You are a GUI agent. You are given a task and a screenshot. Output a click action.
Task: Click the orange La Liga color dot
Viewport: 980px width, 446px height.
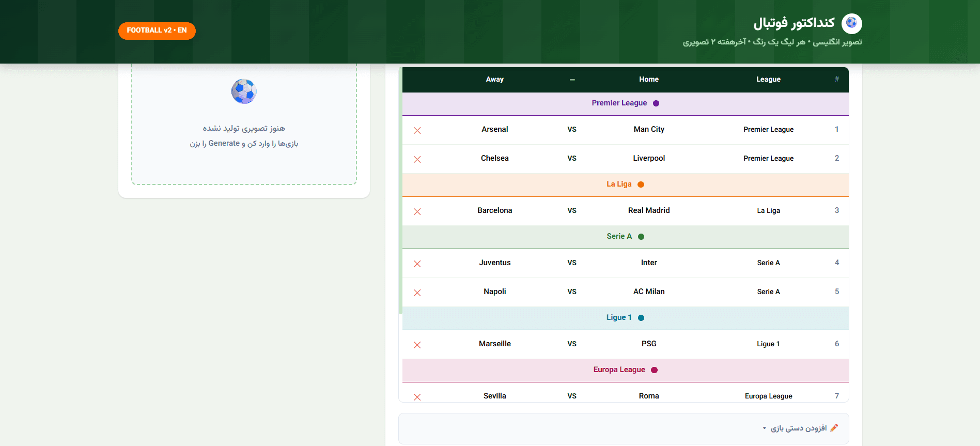click(641, 184)
